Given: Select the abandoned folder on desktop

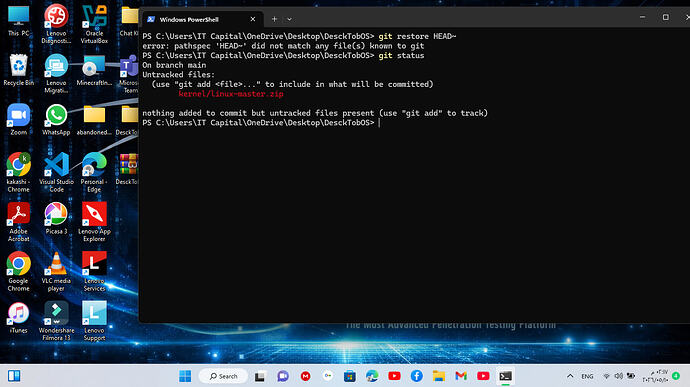Looking at the screenshot, I should pyautogui.click(x=94, y=119).
